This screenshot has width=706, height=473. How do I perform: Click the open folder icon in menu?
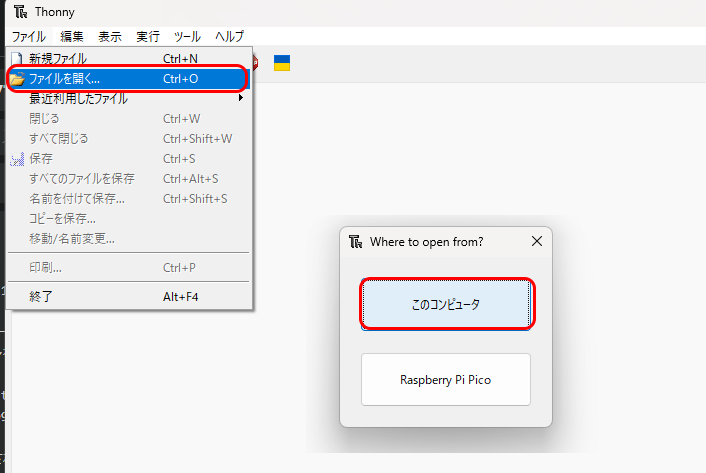[17, 79]
